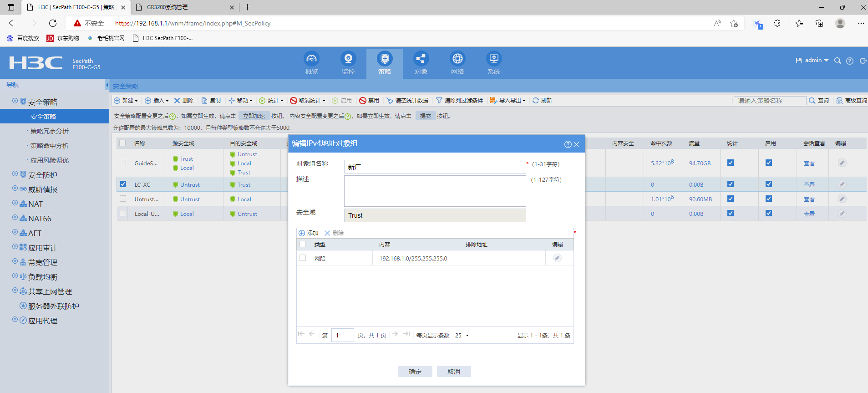The image size is (868, 393).
Task: Click the 监控 monitoring icon
Action: [348, 59]
